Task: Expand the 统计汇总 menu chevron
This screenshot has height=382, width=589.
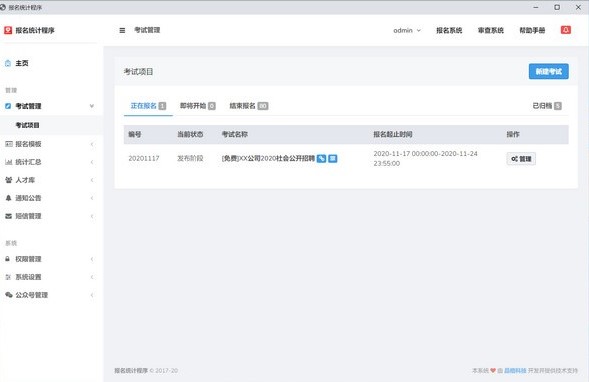Action: (x=92, y=162)
